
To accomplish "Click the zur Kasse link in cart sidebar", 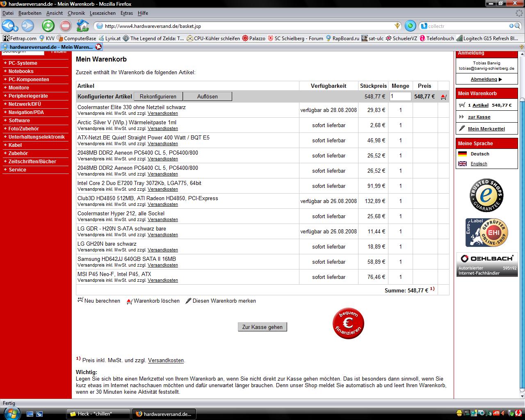I will click(x=479, y=117).
